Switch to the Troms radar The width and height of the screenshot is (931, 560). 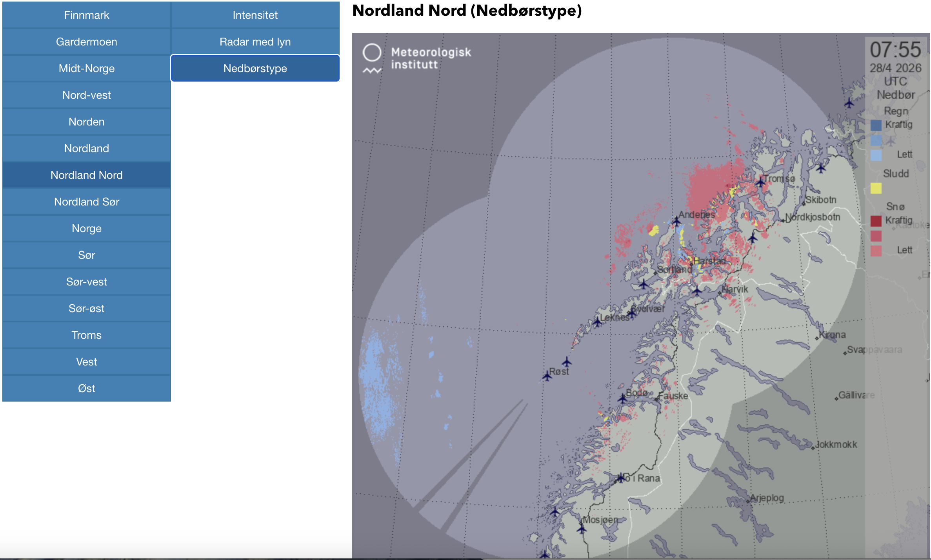tap(87, 335)
